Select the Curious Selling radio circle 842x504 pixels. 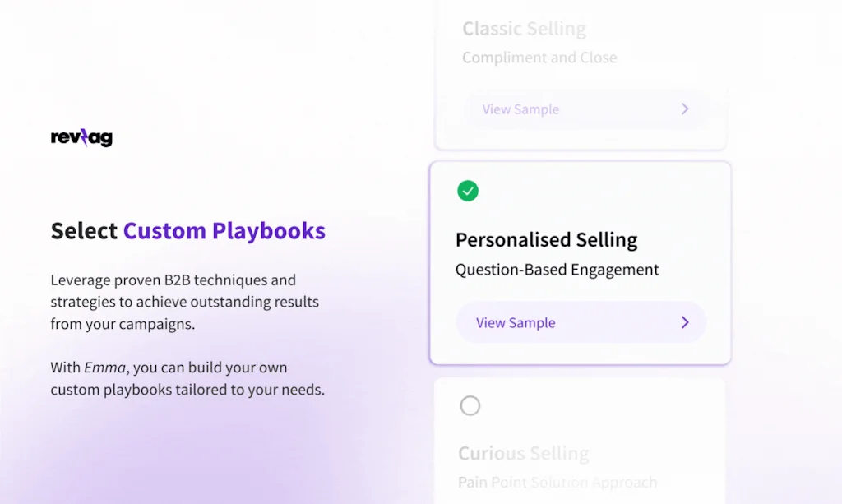tap(470, 406)
